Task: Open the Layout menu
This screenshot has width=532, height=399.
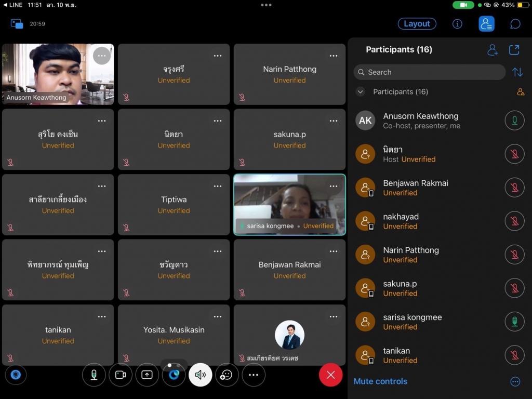Action: [x=417, y=24]
